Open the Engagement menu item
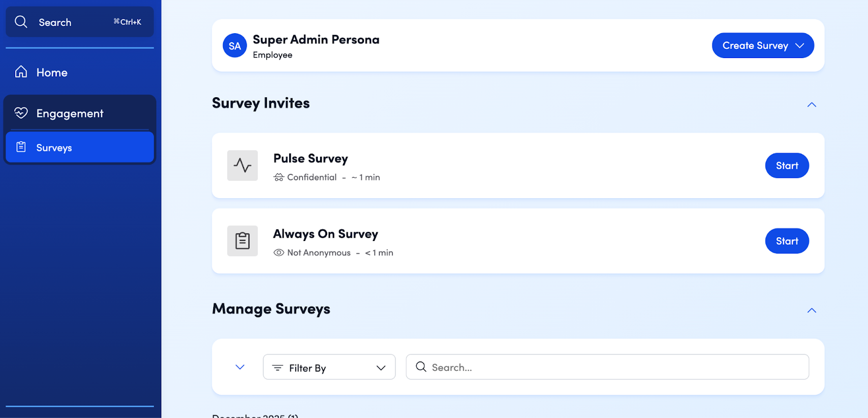The width and height of the screenshot is (868, 418). coord(69,113)
